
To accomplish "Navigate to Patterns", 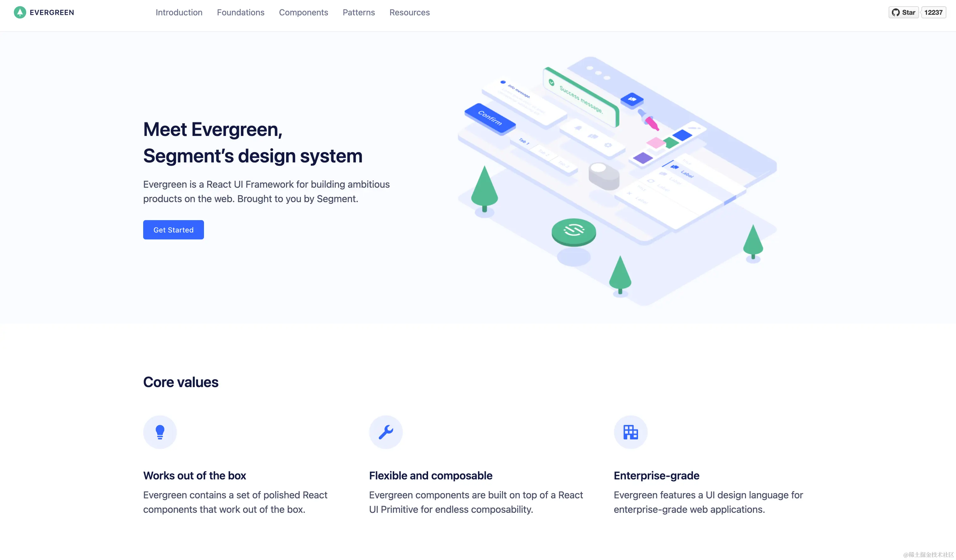I will coord(358,13).
